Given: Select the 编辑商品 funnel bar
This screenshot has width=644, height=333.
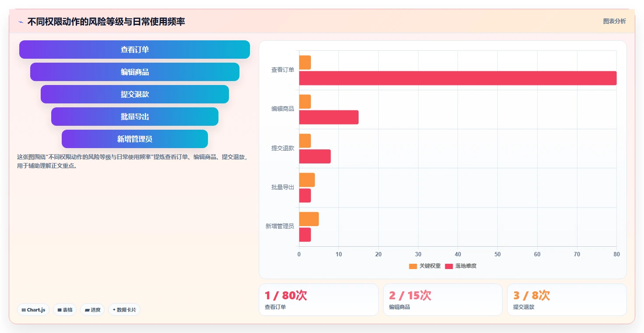Looking at the screenshot, I should point(134,72).
